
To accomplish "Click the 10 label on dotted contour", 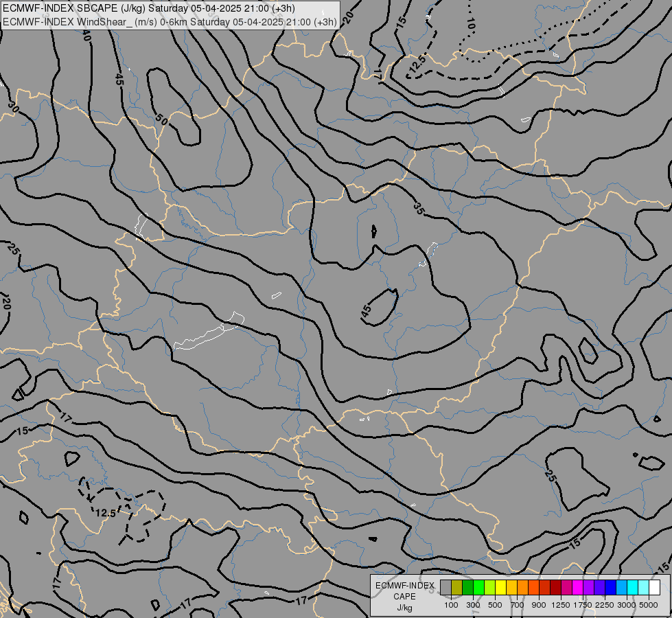I will click(471, 24).
